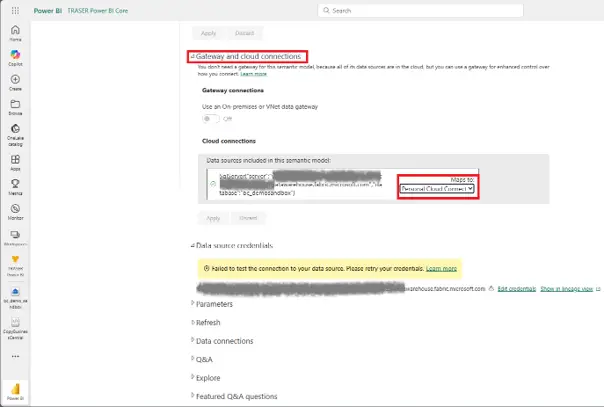Open the CopyBusinessCentral item in sidebar

(15, 329)
